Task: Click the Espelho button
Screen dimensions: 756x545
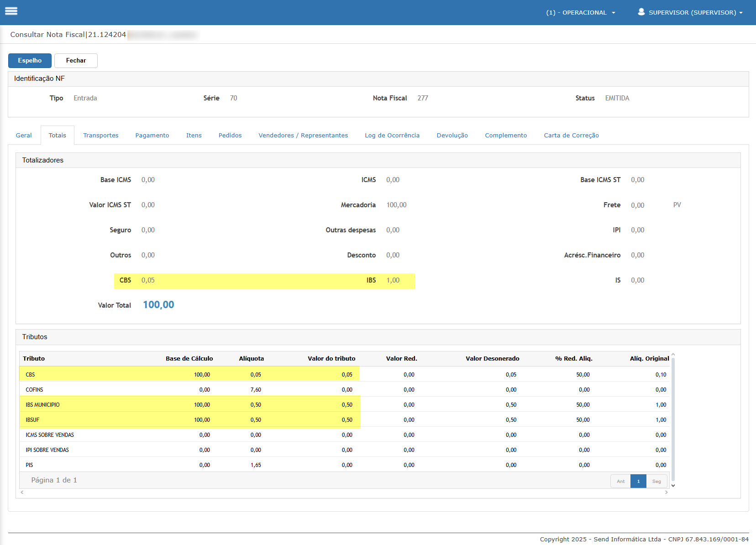Action: pyautogui.click(x=30, y=61)
